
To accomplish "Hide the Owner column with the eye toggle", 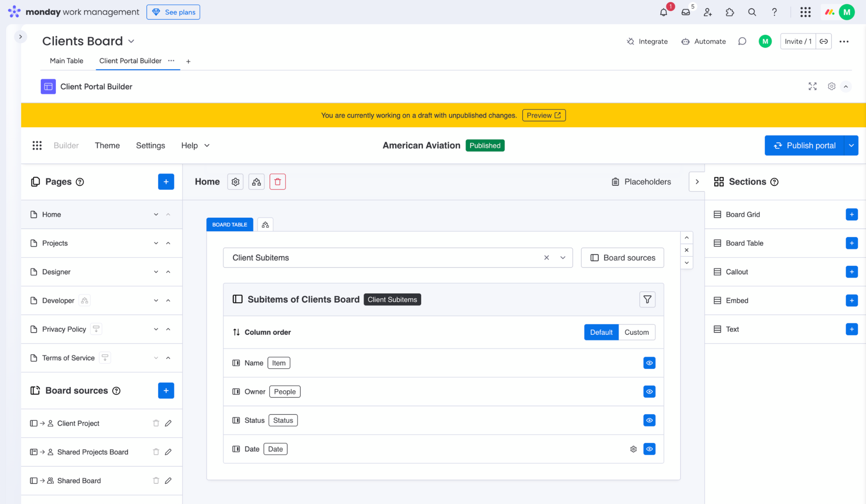I will click(649, 391).
